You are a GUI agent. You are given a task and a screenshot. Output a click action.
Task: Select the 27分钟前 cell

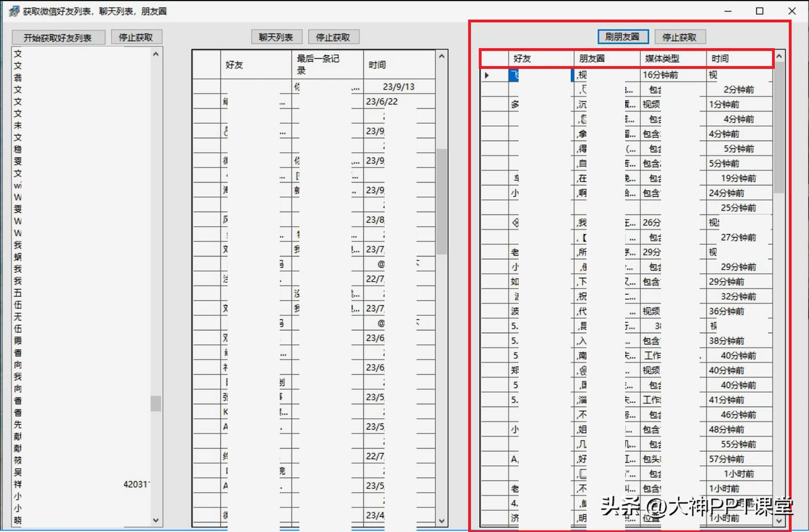coord(739,238)
